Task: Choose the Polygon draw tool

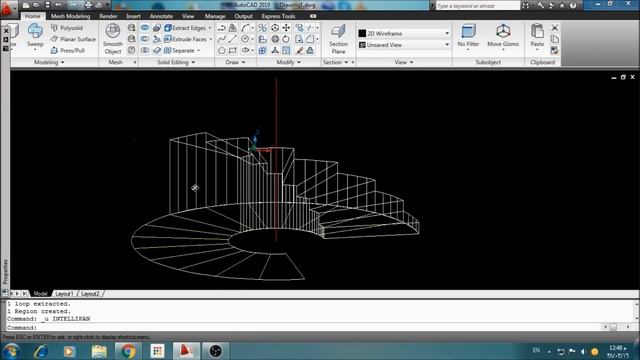Action: 221,51
